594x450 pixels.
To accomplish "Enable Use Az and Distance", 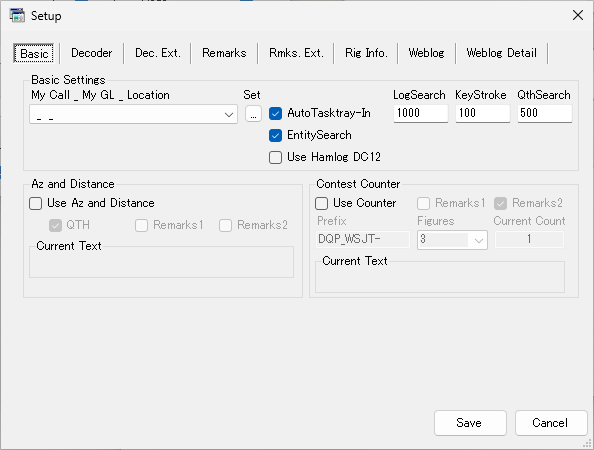I will click(36, 203).
